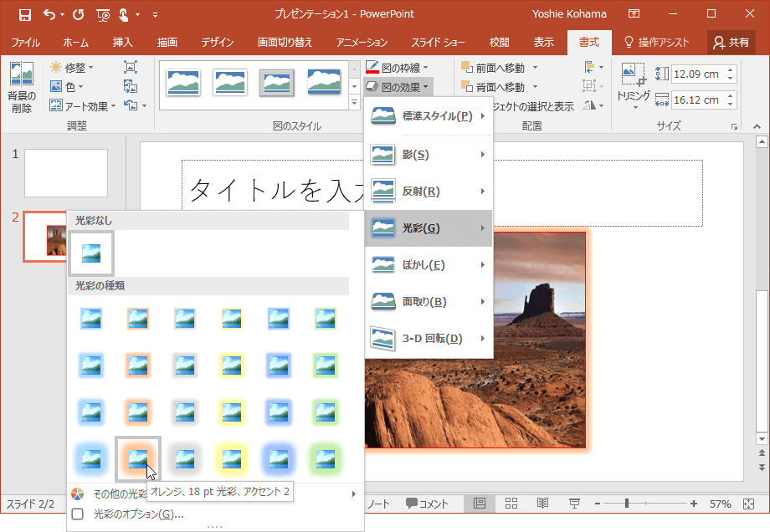
Task: Open 前面へ移動 dropdown arrow
Action: [x=536, y=68]
